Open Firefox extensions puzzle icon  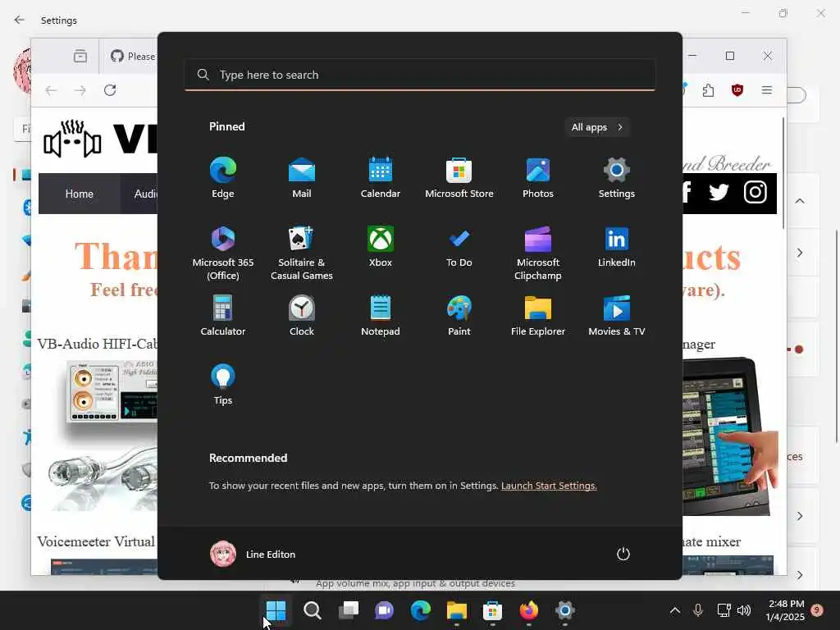(x=708, y=90)
